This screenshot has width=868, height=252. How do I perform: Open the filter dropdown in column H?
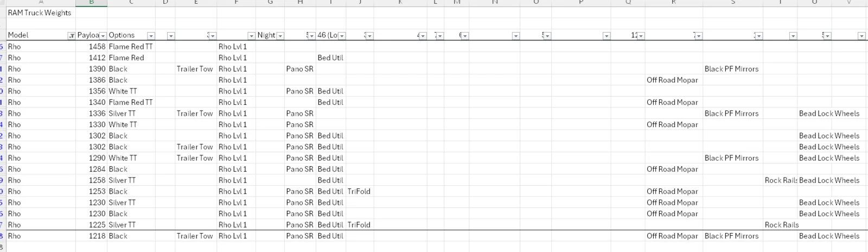311,36
